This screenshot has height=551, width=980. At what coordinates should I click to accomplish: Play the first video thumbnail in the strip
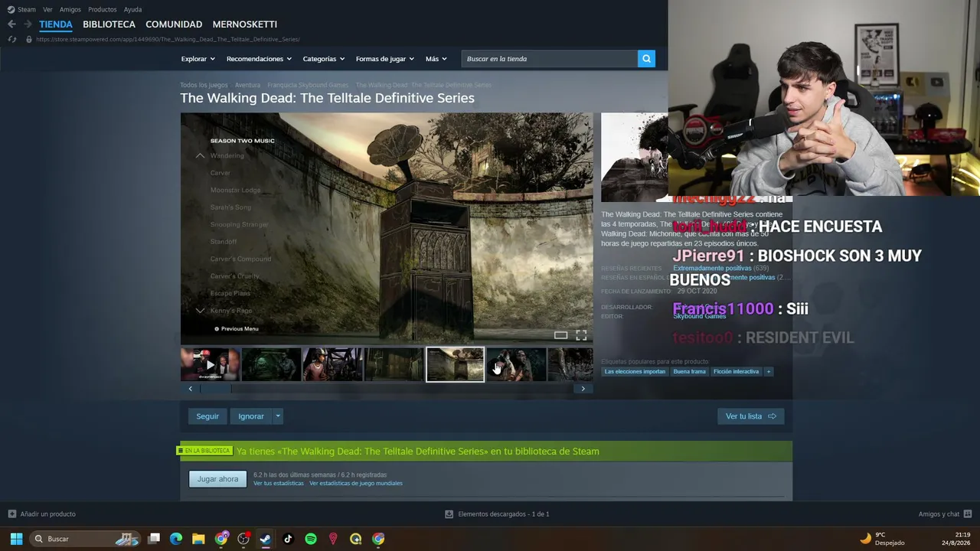click(210, 365)
